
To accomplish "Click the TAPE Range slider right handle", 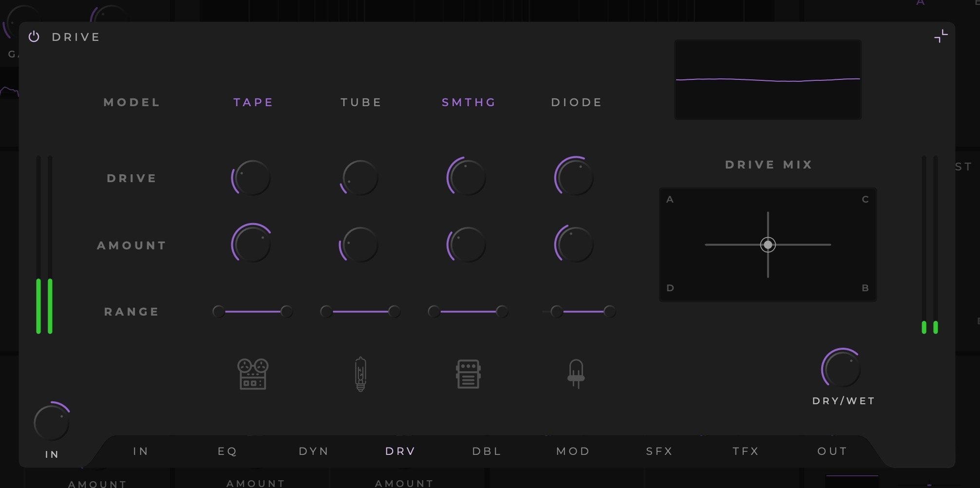I will (x=286, y=311).
